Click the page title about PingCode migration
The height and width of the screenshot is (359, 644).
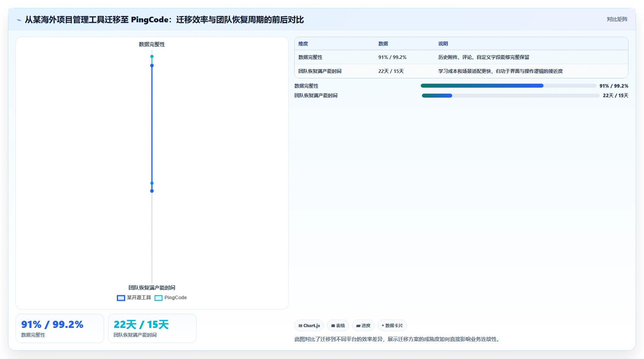164,20
